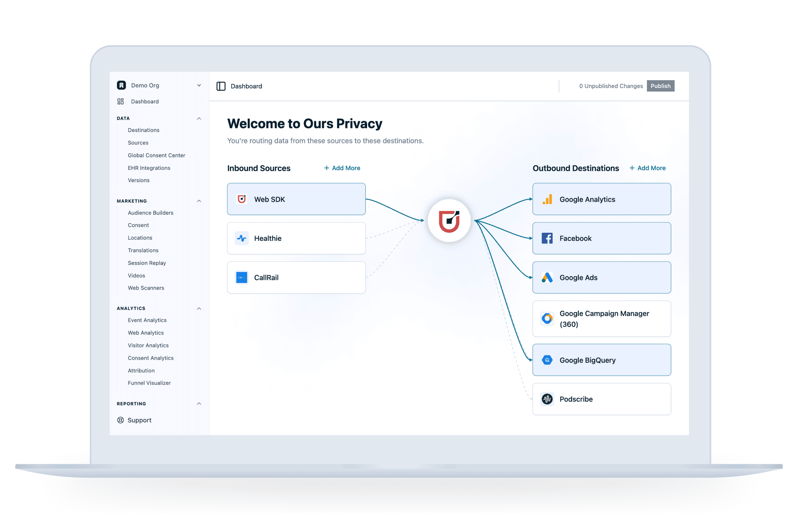Click the Google Analytics bar-chart icon
The height and width of the screenshot is (532, 798).
(x=547, y=199)
